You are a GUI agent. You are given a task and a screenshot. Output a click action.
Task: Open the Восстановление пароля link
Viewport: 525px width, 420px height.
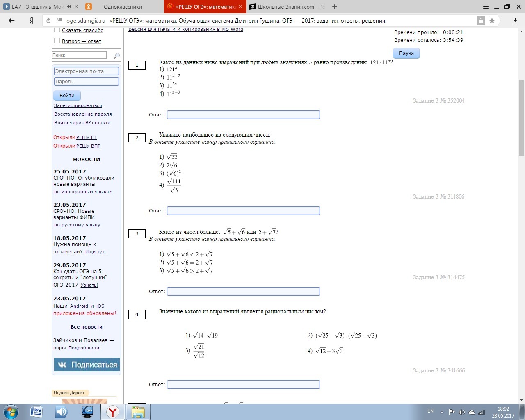pos(83,114)
